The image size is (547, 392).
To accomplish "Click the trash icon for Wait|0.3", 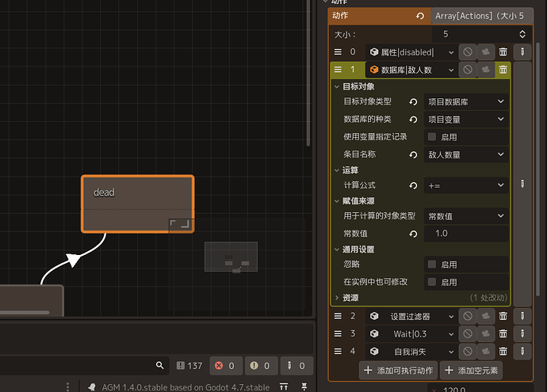I will pos(503,334).
